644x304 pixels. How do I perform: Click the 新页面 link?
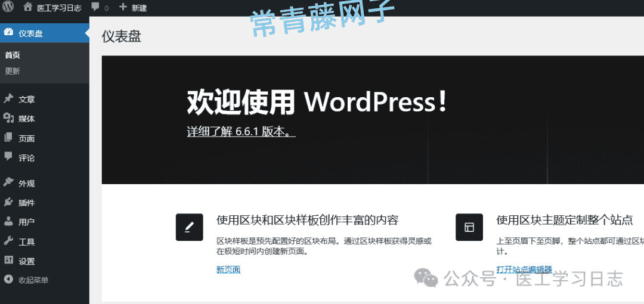tap(228, 269)
